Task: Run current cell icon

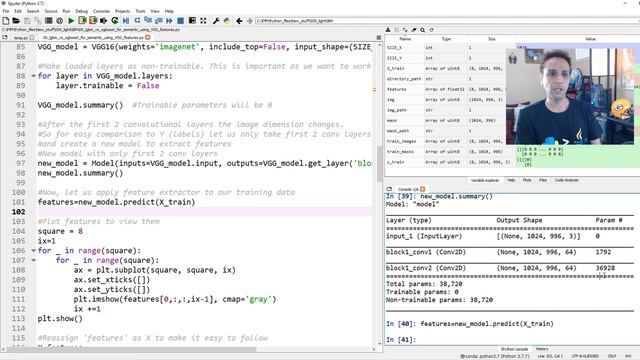Action: point(82,20)
